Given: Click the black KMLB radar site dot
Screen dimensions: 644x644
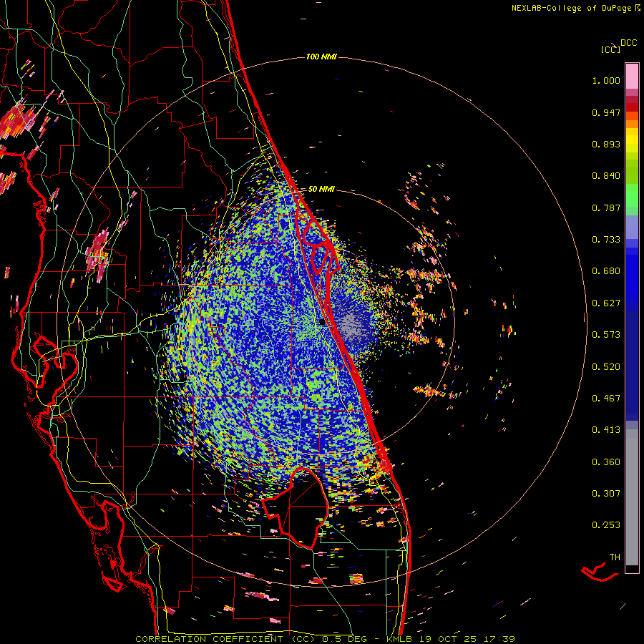Looking at the screenshot, I should pyautogui.click(x=322, y=323).
